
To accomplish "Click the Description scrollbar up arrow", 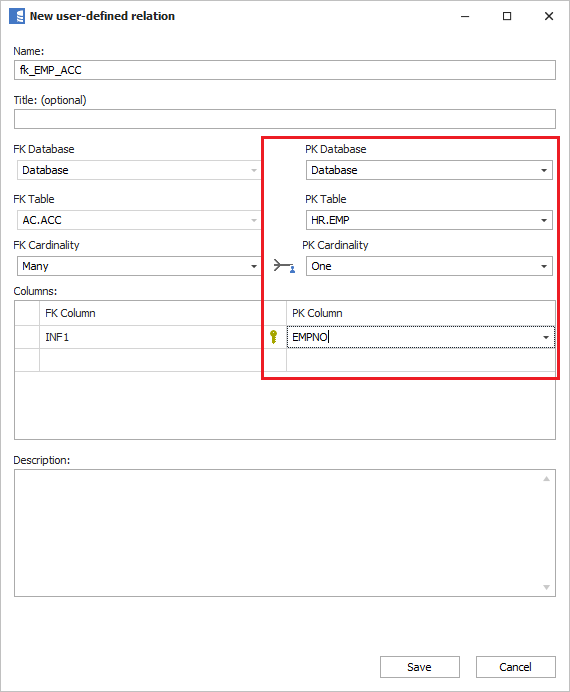I will pyautogui.click(x=547, y=479).
